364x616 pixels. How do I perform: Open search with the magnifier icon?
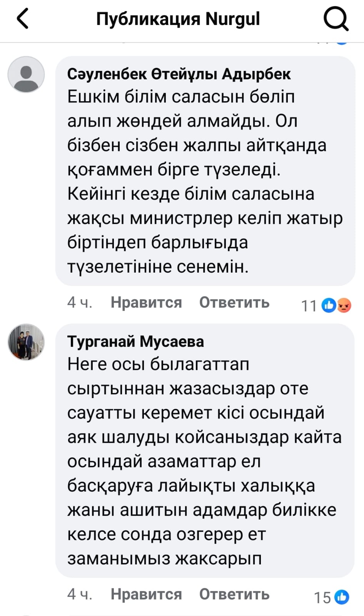tap(336, 19)
